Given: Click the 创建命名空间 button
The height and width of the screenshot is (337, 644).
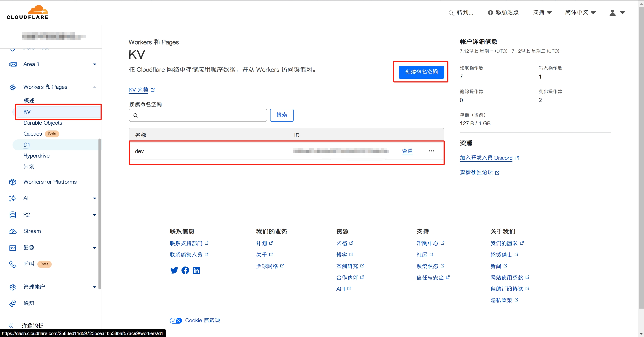Looking at the screenshot, I should tap(421, 72).
